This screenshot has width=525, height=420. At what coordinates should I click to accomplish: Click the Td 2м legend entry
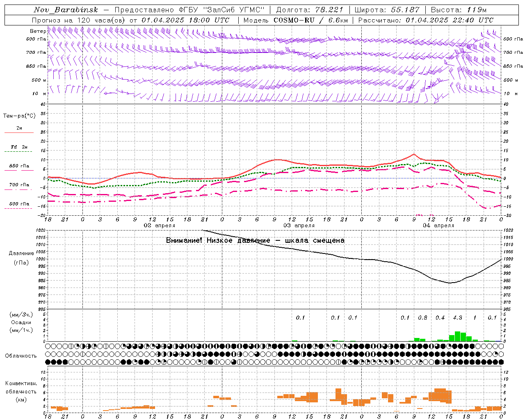click(19, 147)
